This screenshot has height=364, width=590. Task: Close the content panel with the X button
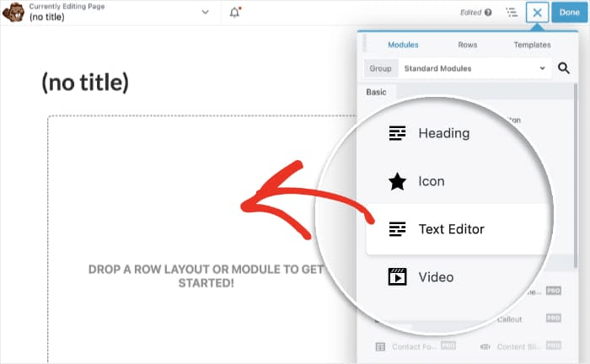537,13
